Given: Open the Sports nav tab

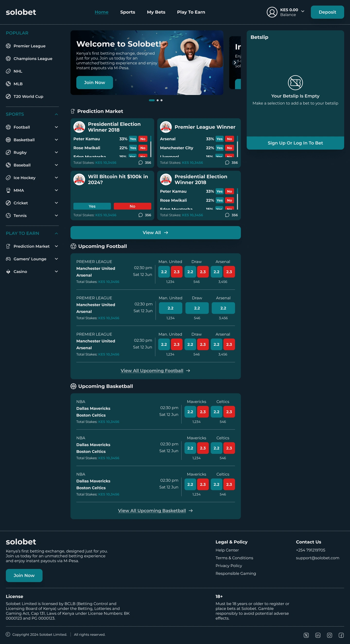Looking at the screenshot, I should coord(128,12).
